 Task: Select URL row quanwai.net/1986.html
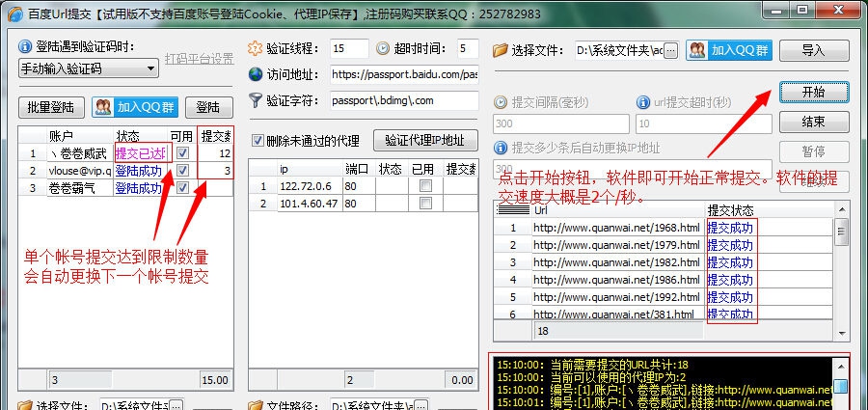663,279
